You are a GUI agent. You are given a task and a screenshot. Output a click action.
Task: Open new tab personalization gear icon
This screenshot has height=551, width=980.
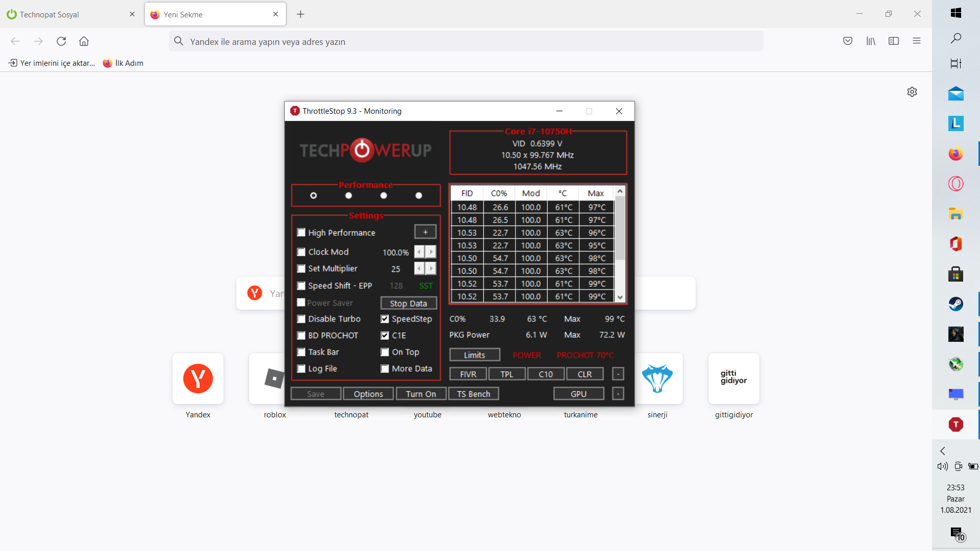click(x=912, y=92)
